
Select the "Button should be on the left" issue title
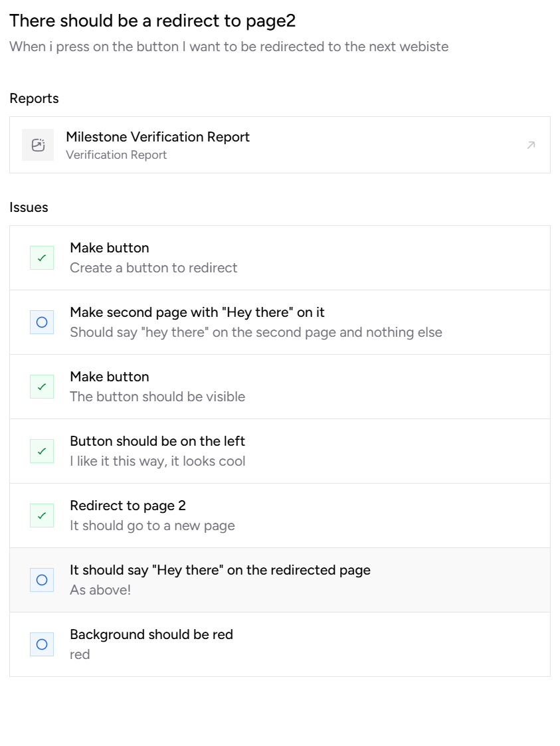[x=157, y=441]
